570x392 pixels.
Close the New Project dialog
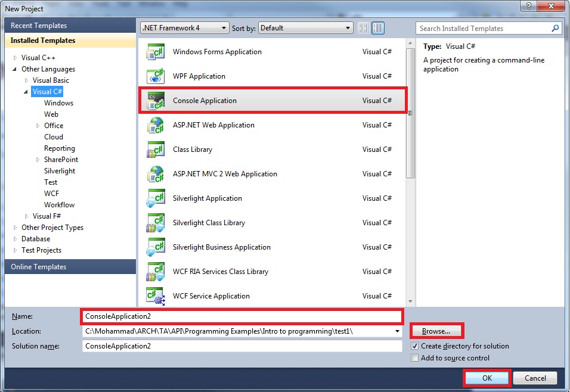[x=551, y=6]
